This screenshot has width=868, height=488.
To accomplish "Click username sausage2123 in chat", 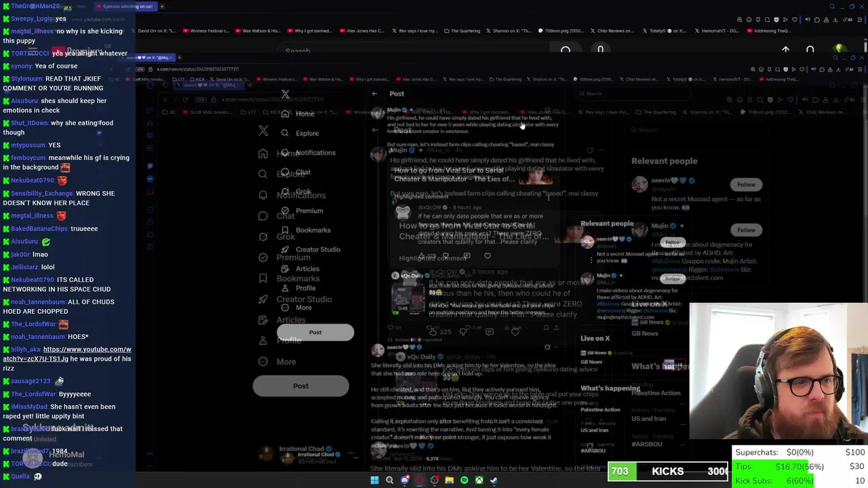I will (31, 381).
